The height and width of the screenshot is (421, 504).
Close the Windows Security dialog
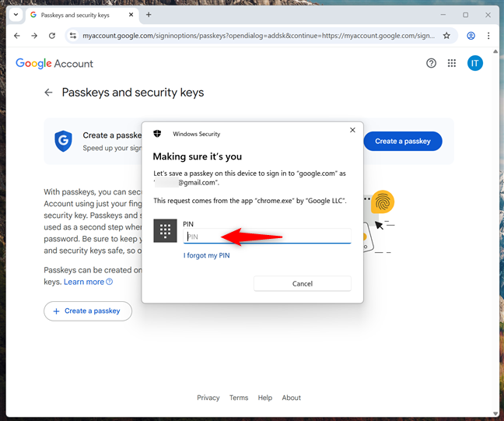(352, 130)
